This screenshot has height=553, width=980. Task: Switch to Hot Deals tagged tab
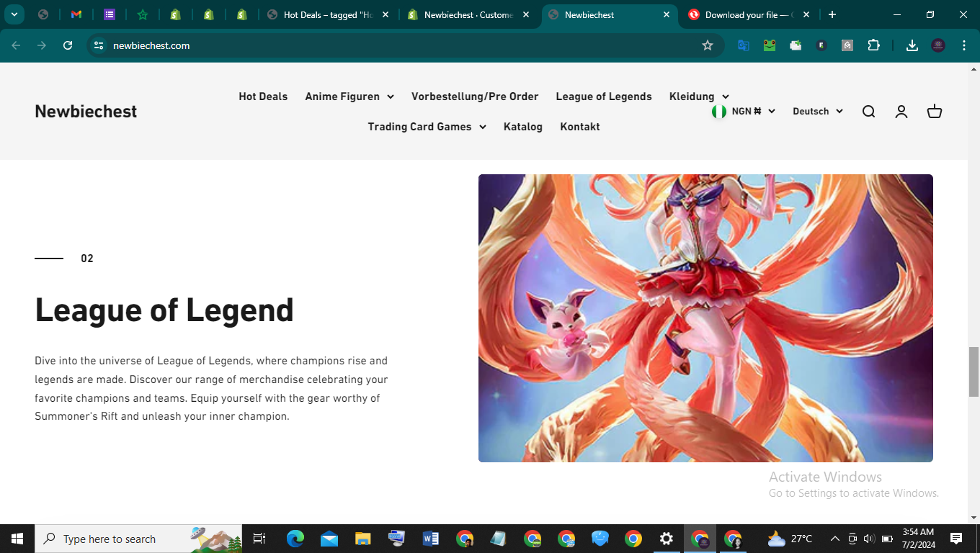point(328,14)
